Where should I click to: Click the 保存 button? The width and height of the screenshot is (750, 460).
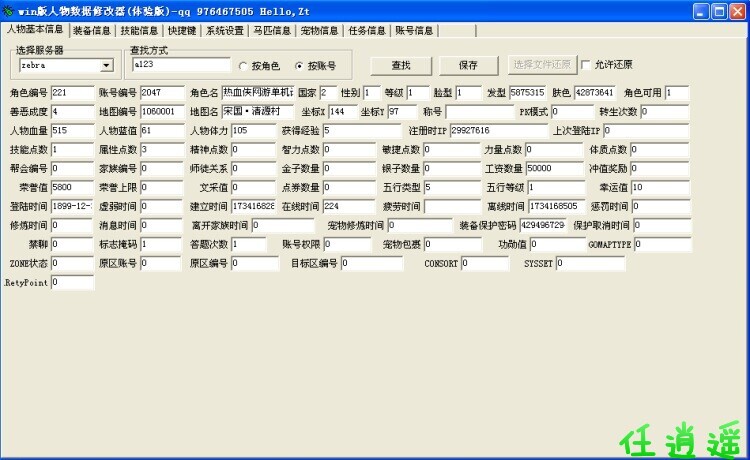468,65
